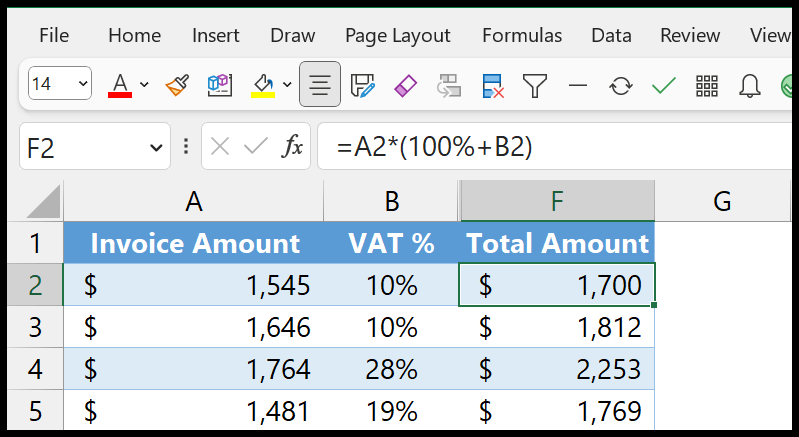Click the Name Box showing F2
799x437 pixels.
pos(95,147)
